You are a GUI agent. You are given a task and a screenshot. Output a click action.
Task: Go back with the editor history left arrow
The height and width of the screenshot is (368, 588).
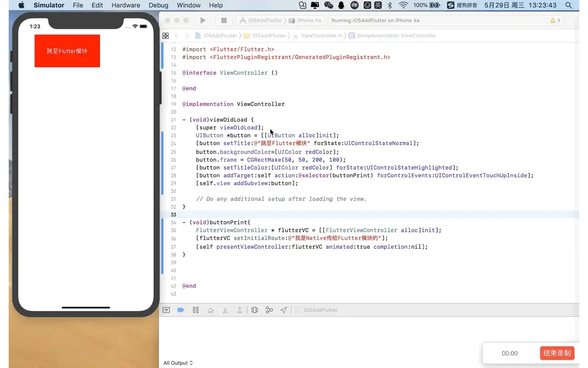[x=176, y=35]
